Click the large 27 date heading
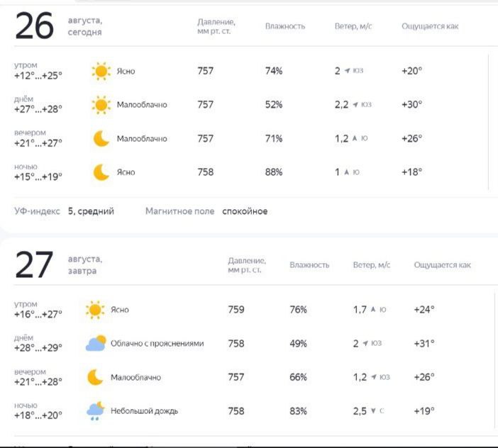Viewport: 498px width, 448px height. coord(34,265)
